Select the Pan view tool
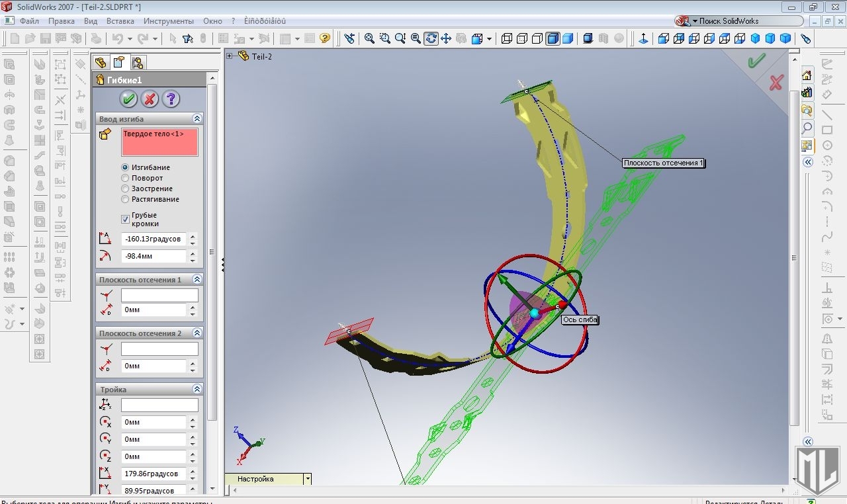 [x=446, y=38]
